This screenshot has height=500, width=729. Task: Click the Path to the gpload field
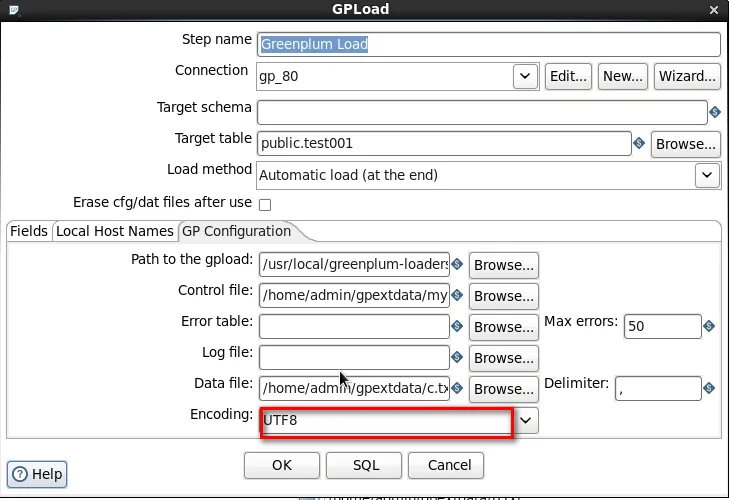tap(354, 264)
